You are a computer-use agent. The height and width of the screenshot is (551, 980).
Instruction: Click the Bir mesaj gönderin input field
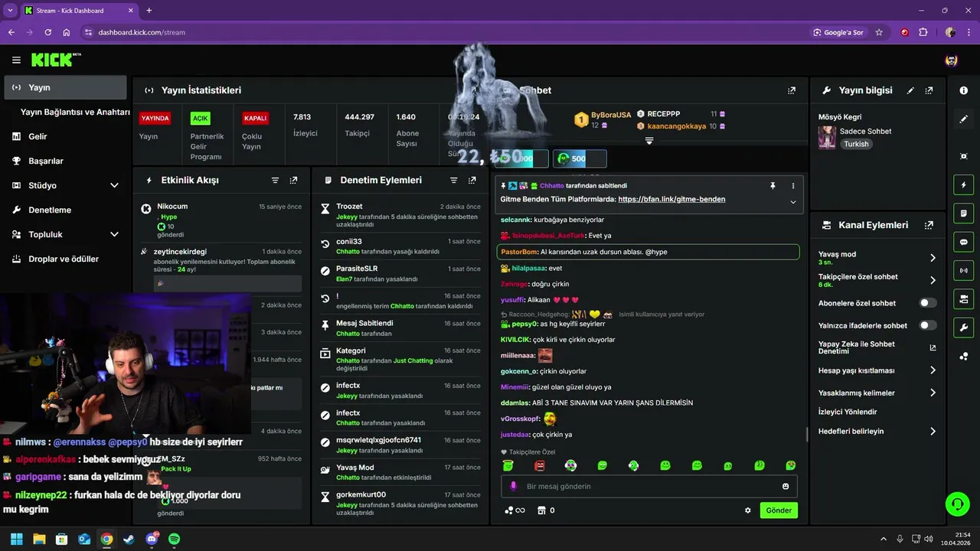coord(649,486)
